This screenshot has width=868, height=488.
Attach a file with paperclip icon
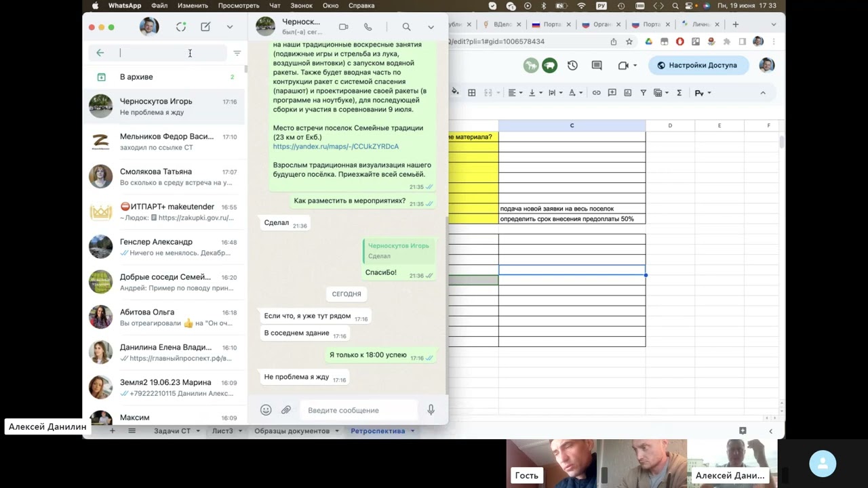pos(286,410)
